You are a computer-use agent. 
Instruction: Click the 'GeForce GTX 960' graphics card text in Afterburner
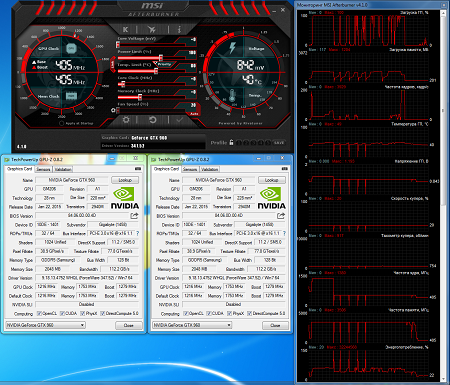(x=149, y=138)
